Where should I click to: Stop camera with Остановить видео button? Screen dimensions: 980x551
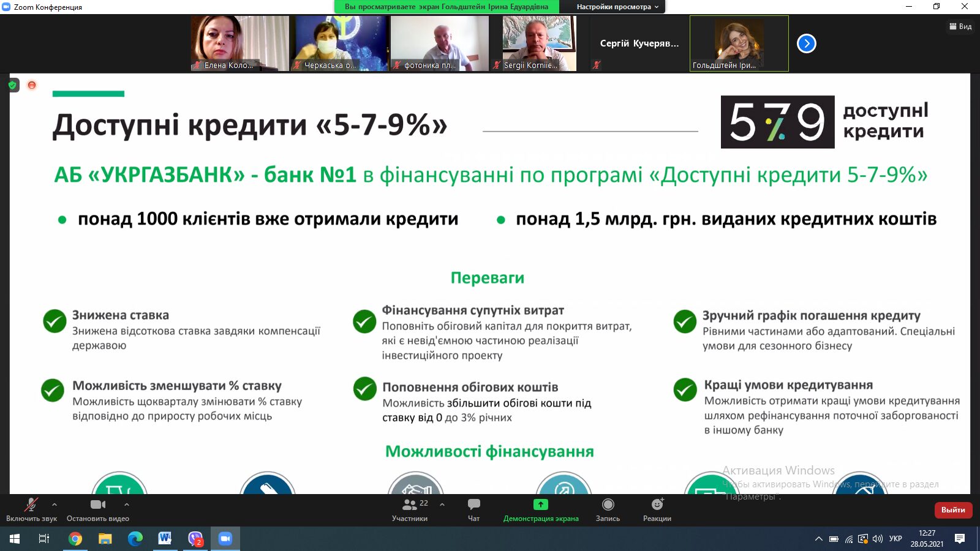(98, 510)
